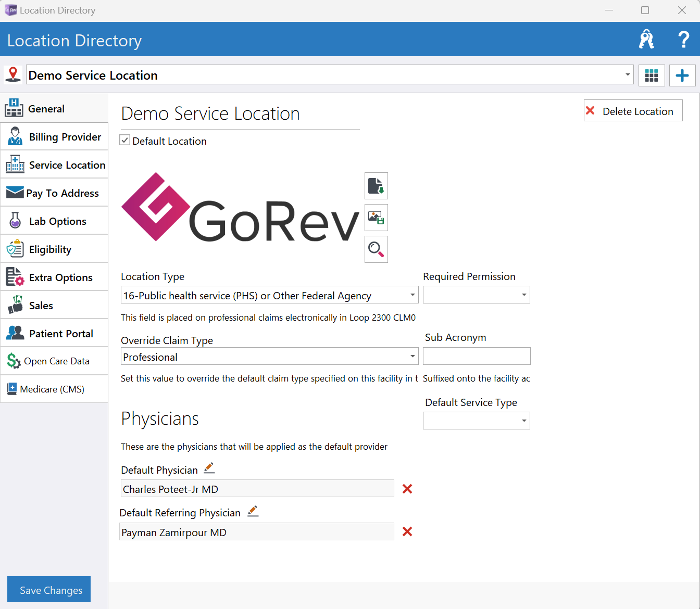
Task: Click the Default Physician name field
Action: coord(257,488)
